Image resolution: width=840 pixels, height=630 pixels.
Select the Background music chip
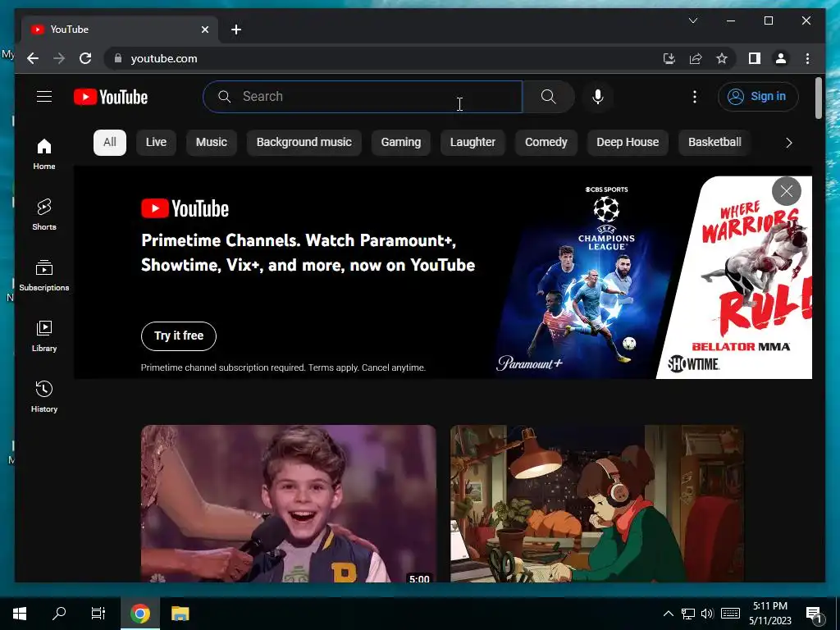304,142
